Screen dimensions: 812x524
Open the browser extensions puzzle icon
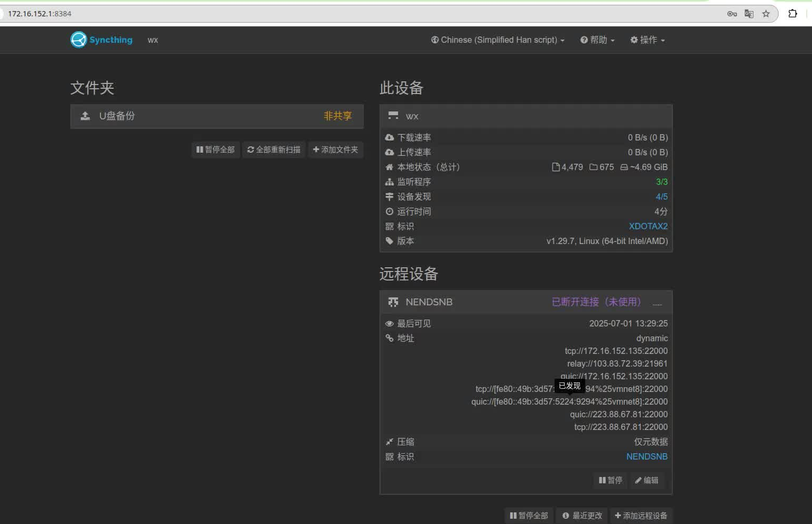[792, 14]
